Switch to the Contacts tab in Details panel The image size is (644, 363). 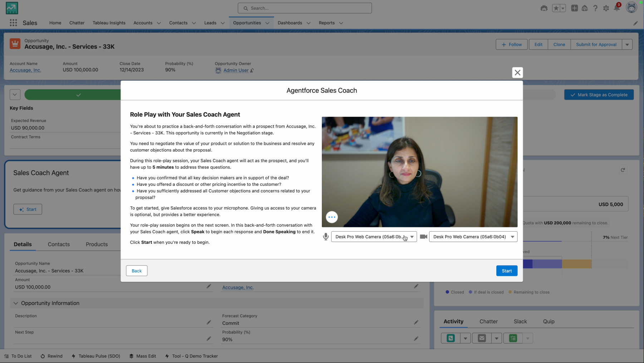[59, 244]
